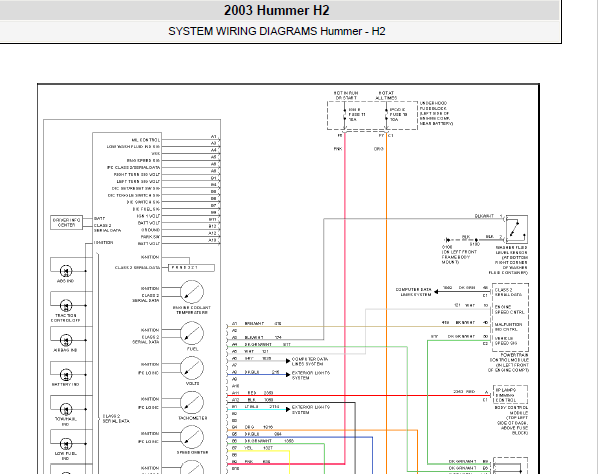Select the Traction Control Off indicator symbol
Viewport: 598px width, 474px height.
click(x=66, y=305)
